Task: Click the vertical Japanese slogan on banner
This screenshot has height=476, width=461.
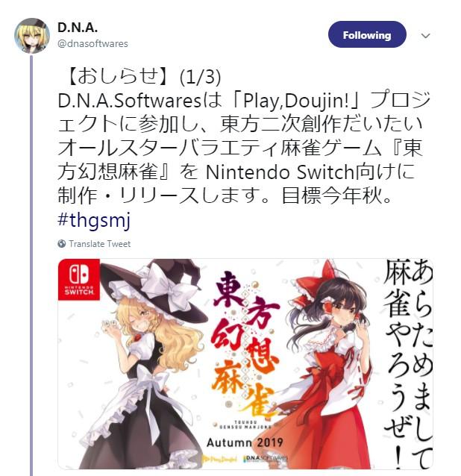Action: click(x=408, y=363)
